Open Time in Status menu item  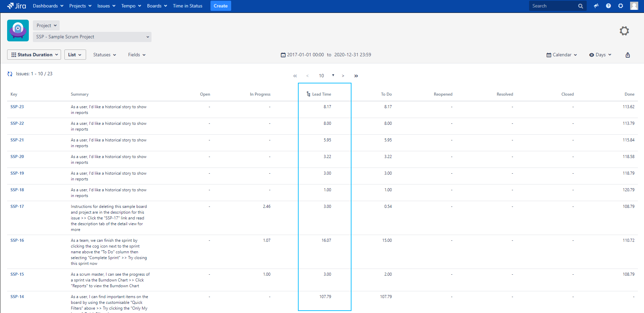[x=187, y=6]
